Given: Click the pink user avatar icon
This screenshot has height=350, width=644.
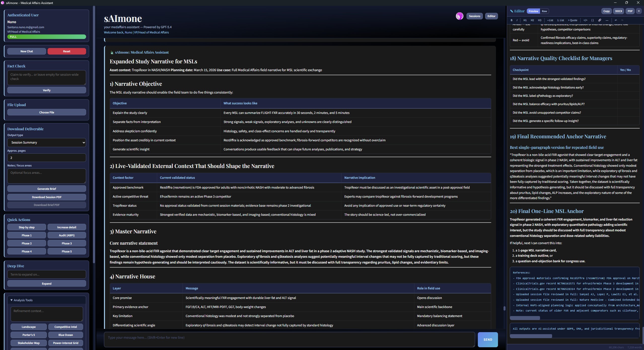Looking at the screenshot, I should [459, 16].
